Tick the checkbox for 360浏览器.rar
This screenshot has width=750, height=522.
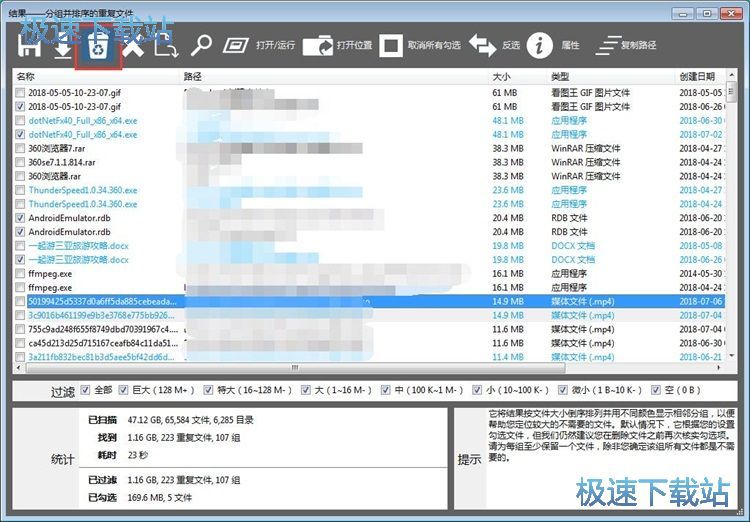coord(20,176)
